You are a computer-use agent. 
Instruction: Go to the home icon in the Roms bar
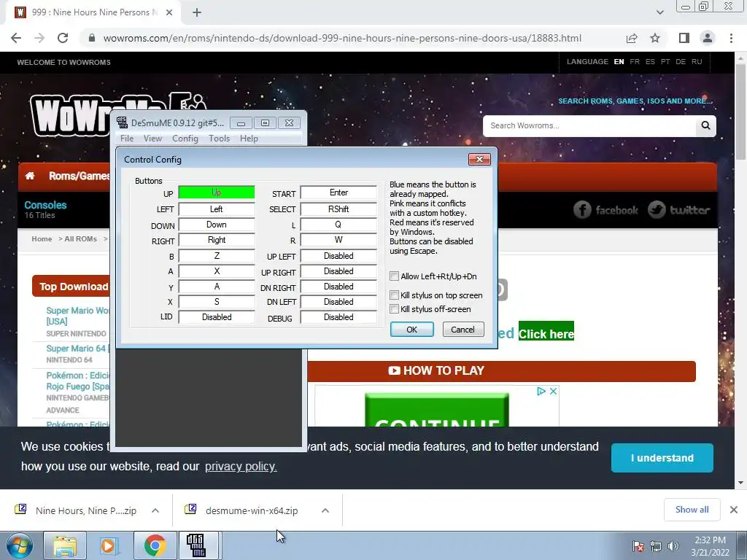tap(30, 176)
